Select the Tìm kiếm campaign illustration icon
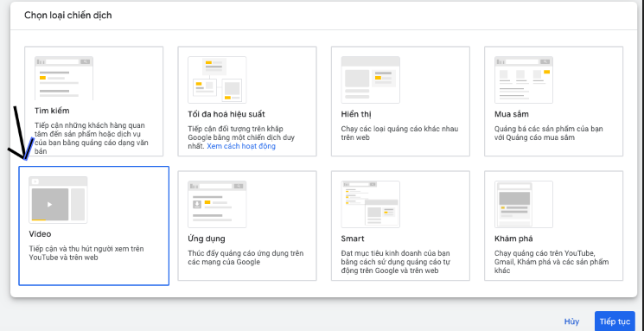Screen dimensions: 644x331 pos(64,78)
